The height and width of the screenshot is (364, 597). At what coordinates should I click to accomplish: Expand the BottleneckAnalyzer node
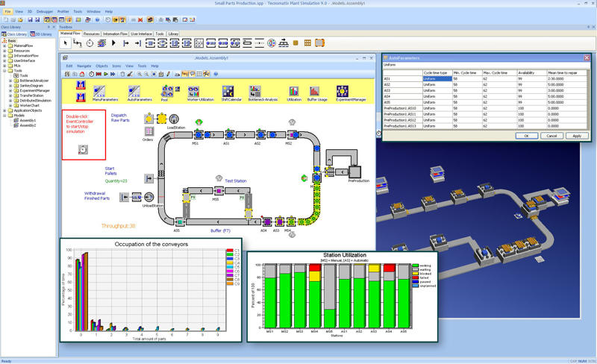(10, 81)
